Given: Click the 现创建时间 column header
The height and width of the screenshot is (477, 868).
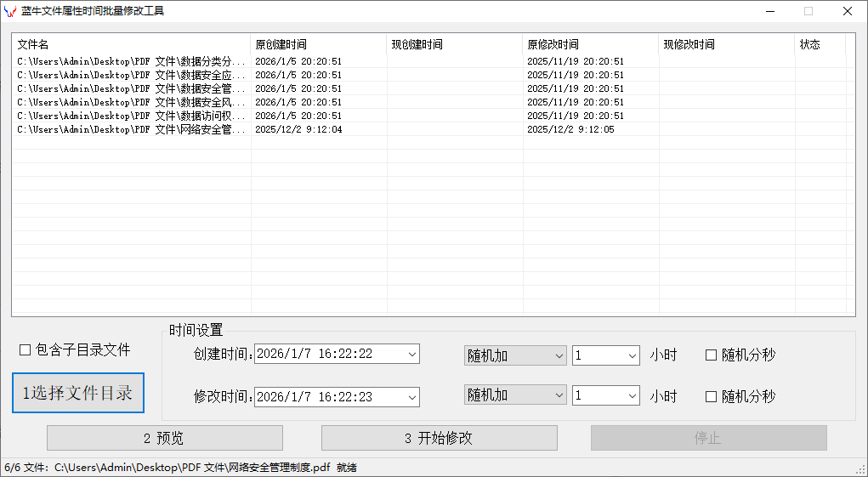Looking at the screenshot, I should point(455,44).
